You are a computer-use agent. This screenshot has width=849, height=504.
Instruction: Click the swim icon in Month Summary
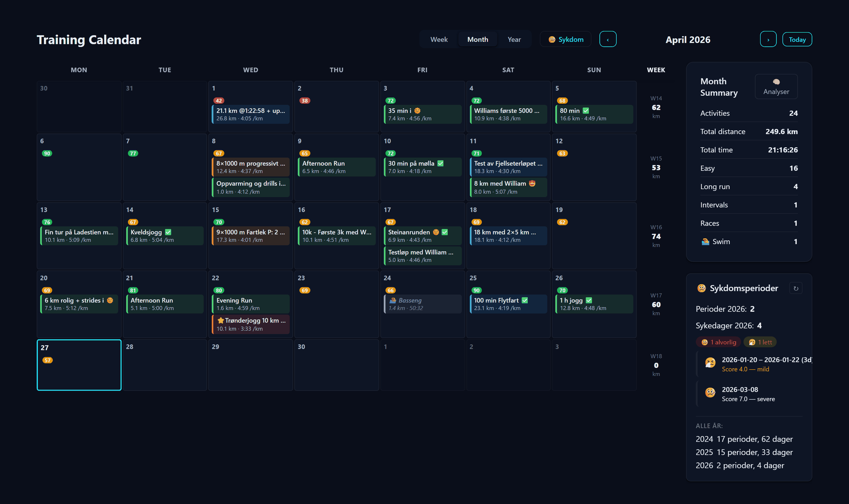coord(705,242)
